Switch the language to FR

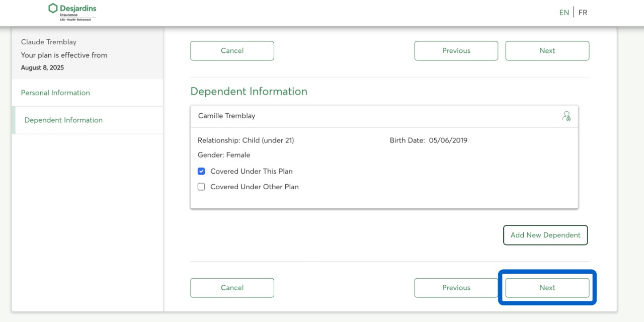pyautogui.click(x=583, y=13)
